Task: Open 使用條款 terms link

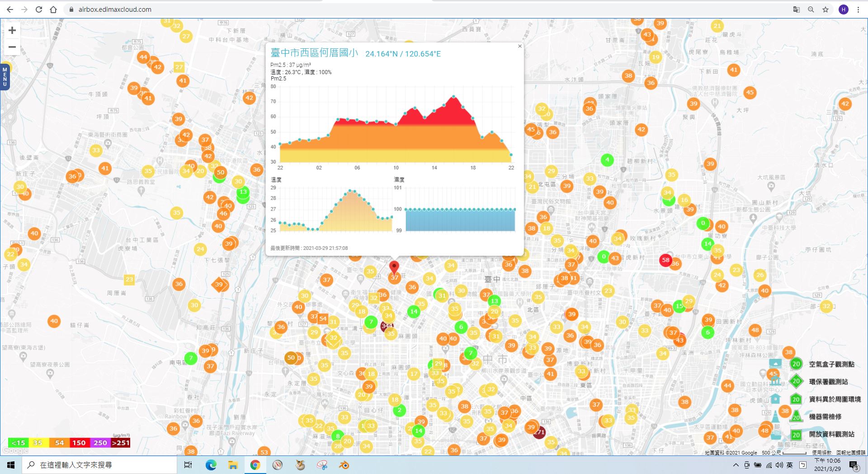Action: (x=821, y=452)
